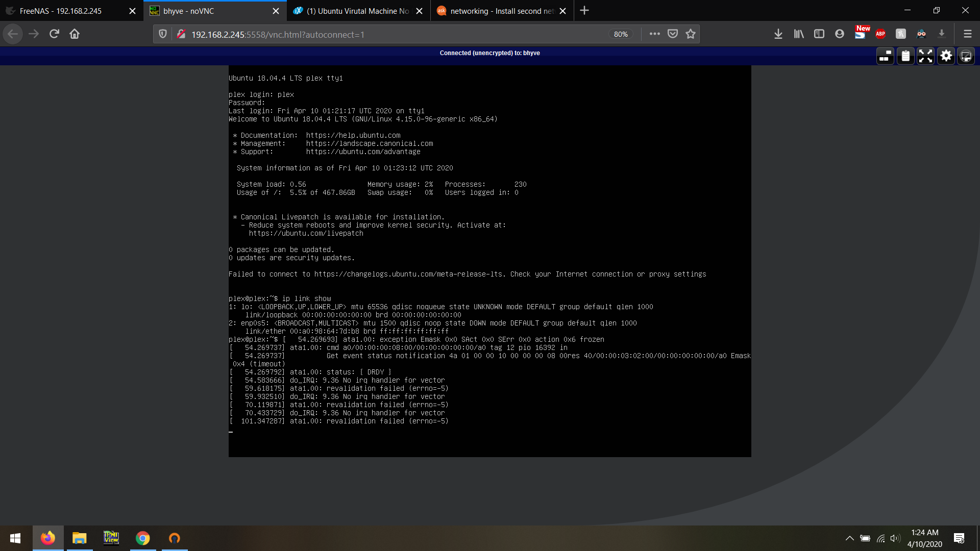Open page actions three-dot menu
Screen dimensions: 980x551
[655, 34]
